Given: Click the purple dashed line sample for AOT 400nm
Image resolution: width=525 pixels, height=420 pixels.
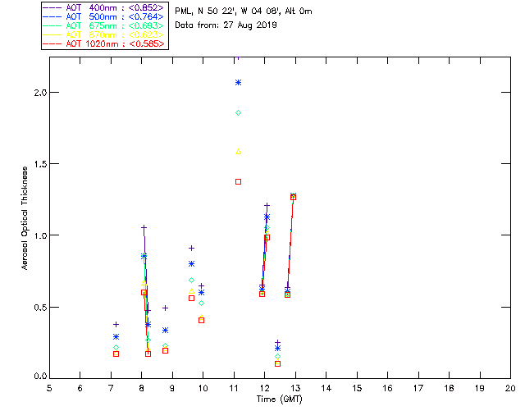Looking at the screenshot, I should pos(52,8).
